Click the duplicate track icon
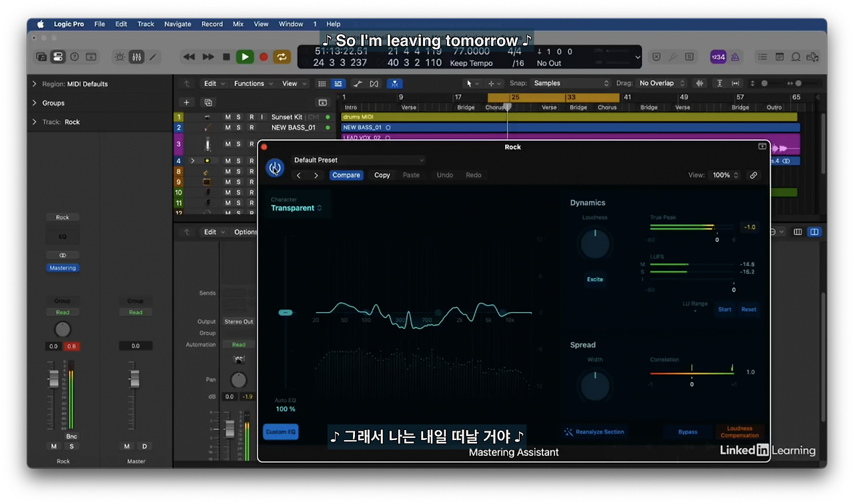Viewport: 854px width, 504px height. click(208, 103)
